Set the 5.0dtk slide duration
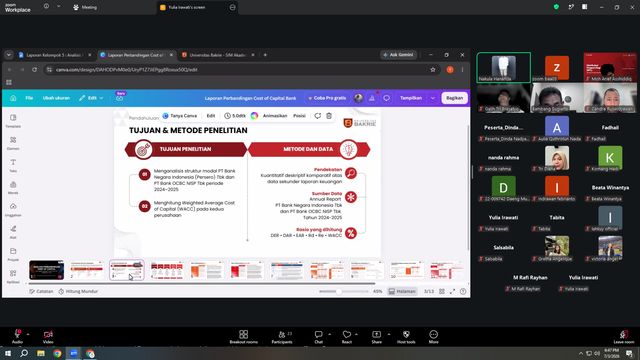The image size is (640, 360). [x=235, y=116]
